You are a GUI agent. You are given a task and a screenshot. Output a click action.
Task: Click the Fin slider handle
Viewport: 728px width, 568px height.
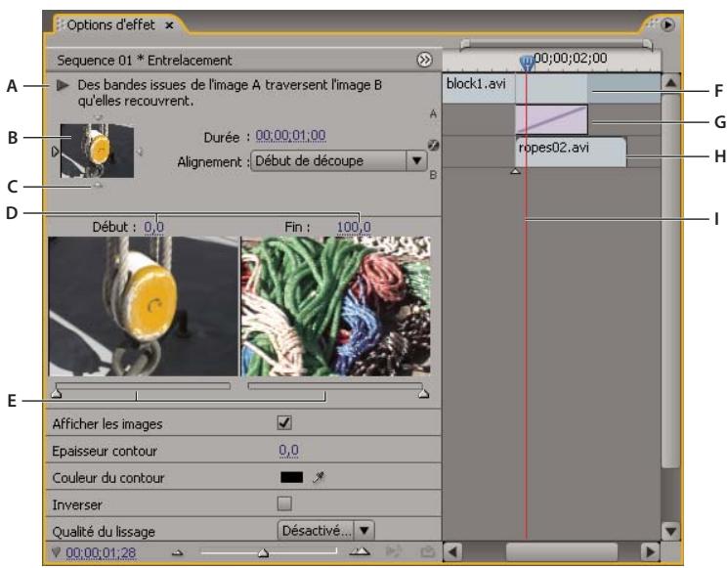(423, 394)
